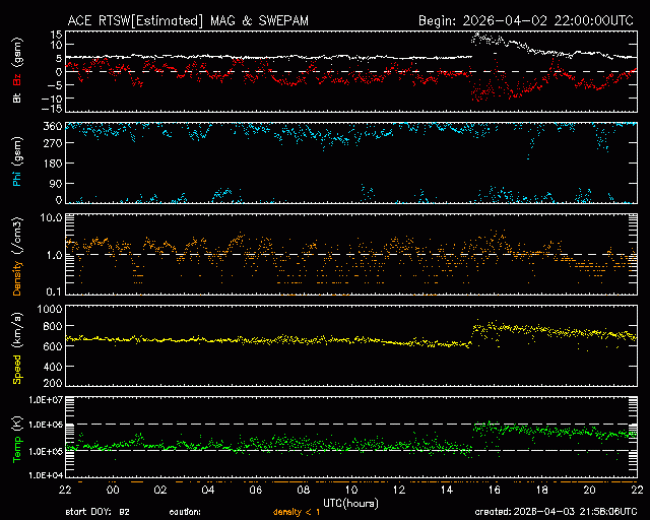Viewport: 650px width, 520px height.
Task: Click the "0.1" tick on the Density axis
Action: [x=54, y=292]
